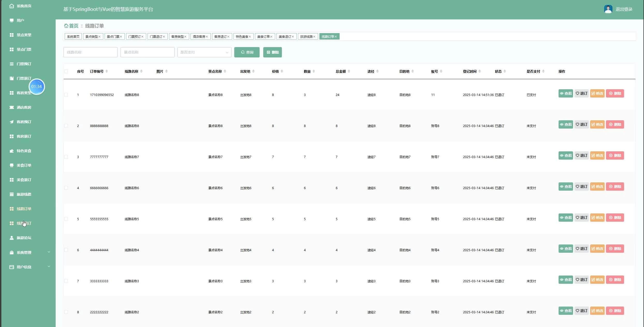This screenshot has height=327, width=644.
Task: Click the red 删除 button for row 7
Action: [615, 280]
